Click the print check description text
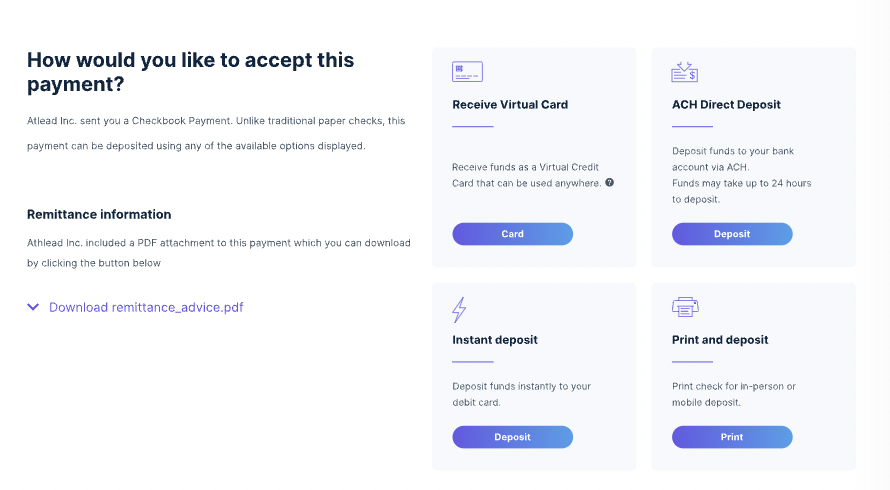Image resolution: width=890 pixels, height=490 pixels. pos(733,394)
